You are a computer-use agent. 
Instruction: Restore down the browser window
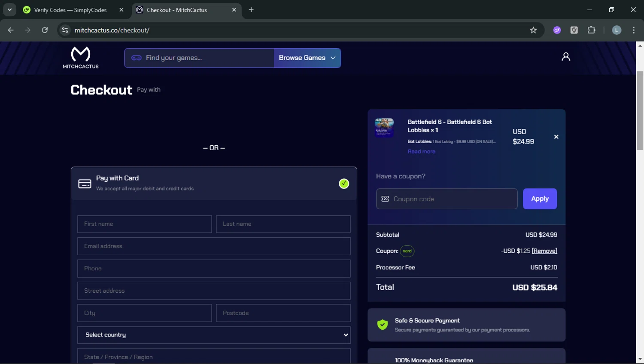tap(611, 10)
